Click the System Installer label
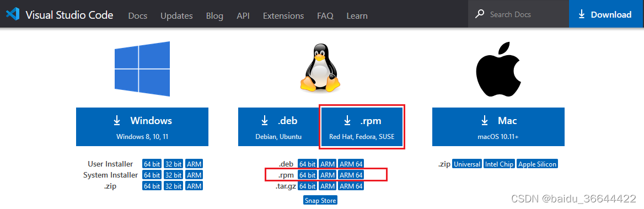 point(110,175)
